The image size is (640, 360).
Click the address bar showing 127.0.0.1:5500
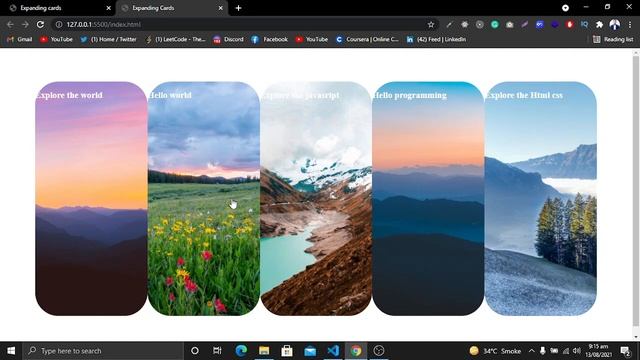click(x=245, y=24)
